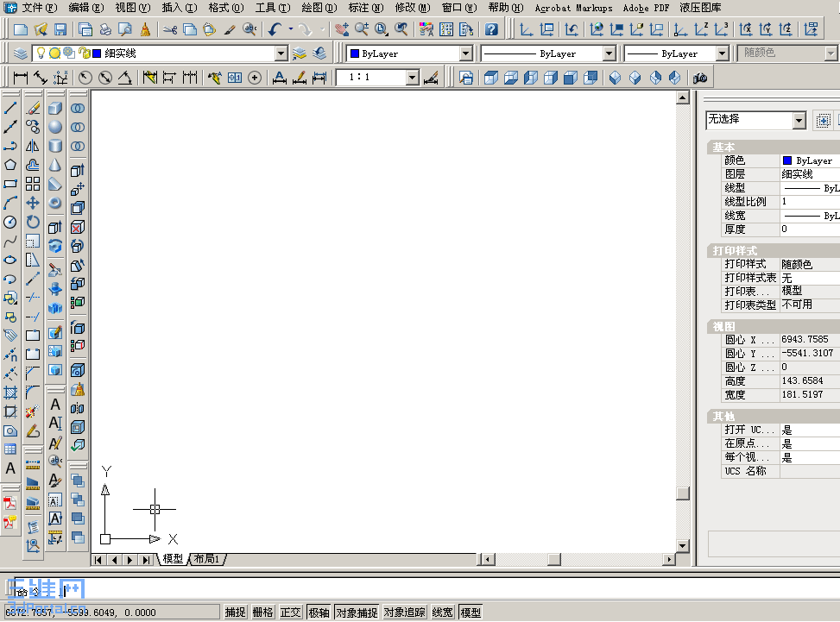
Task: Select the Erase modify tool
Action: click(x=33, y=108)
